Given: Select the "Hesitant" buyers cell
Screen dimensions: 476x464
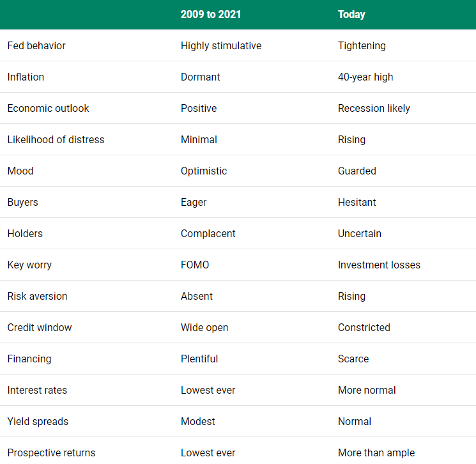Looking at the screenshot, I should [357, 202].
